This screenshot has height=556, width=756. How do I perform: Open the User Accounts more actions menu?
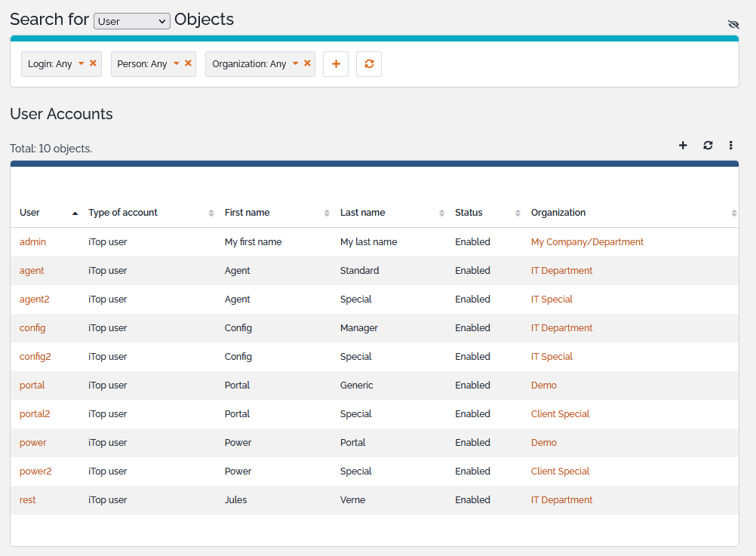pyautogui.click(x=730, y=146)
